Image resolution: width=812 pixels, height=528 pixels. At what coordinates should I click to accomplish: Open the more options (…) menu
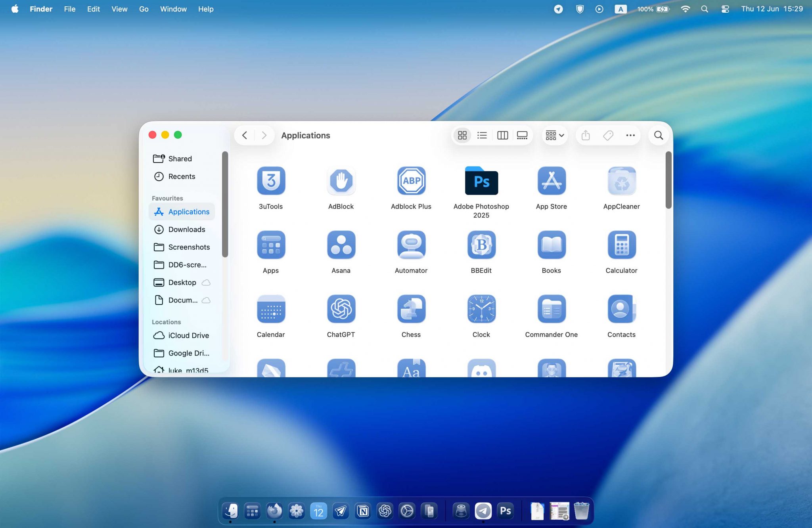[x=630, y=135]
